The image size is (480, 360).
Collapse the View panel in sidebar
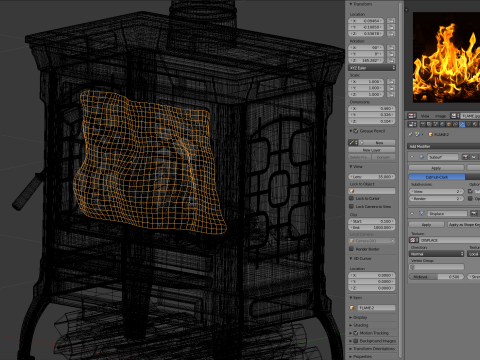(351, 167)
